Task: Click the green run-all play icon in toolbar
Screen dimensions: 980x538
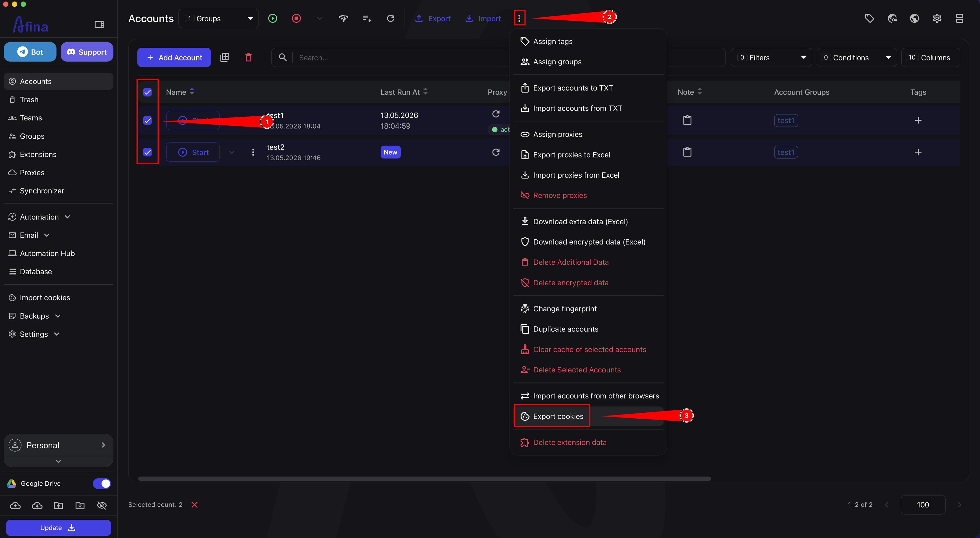Action: 272,18
